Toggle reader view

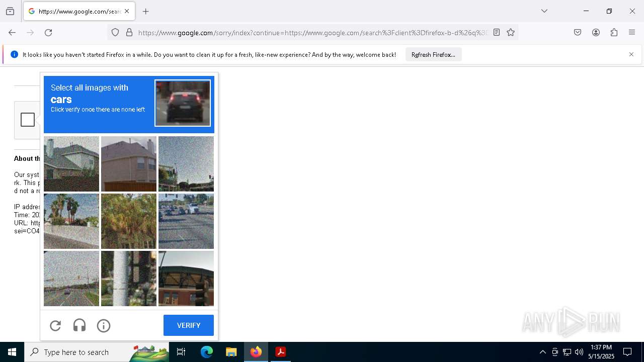click(x=497, y=33)
